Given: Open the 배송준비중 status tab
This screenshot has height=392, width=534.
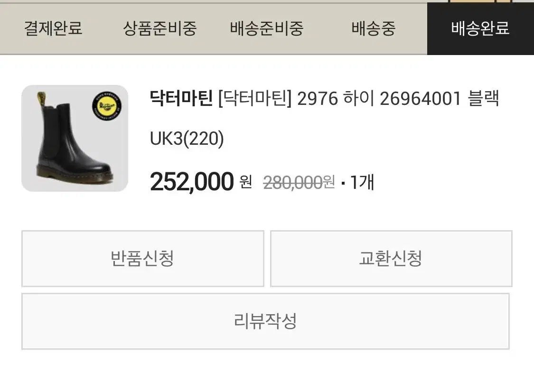Looking at the screenshot, I should 267,28.
